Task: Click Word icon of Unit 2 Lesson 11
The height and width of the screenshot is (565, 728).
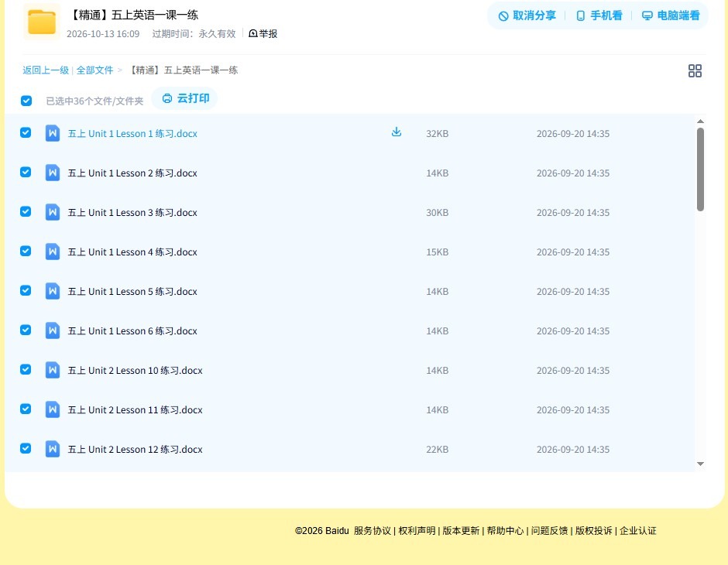Action: tap(53, 409)
